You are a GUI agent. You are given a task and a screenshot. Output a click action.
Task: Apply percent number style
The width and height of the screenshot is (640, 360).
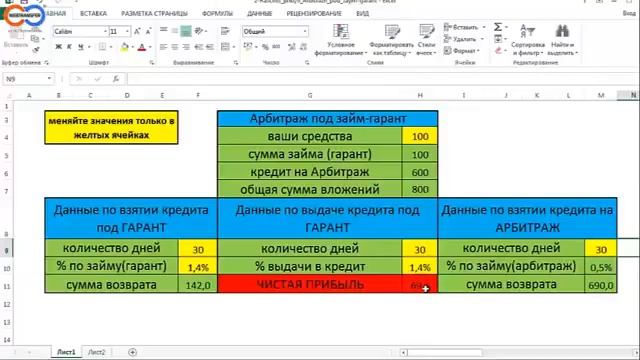point(265,47)
